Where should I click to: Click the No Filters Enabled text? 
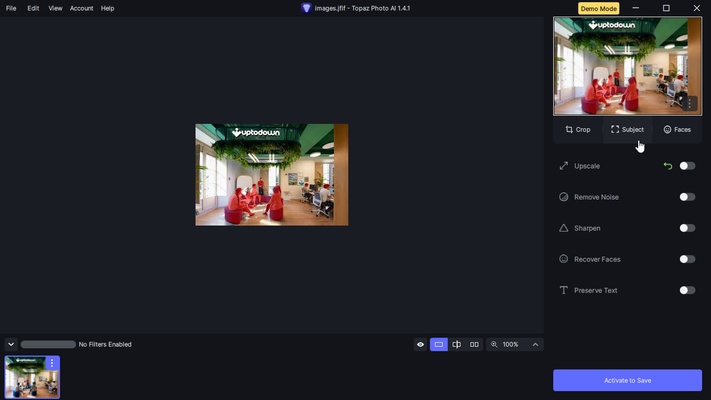[105, 345]
